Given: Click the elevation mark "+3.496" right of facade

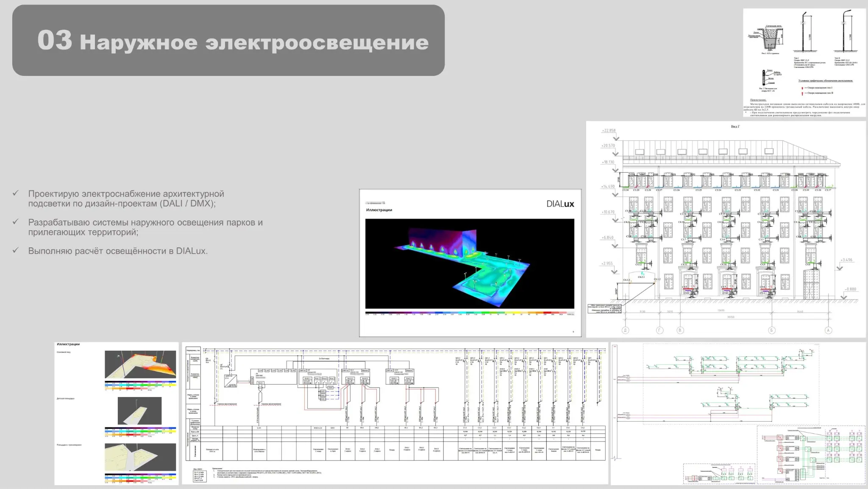Looking at the screenshot, I should [x=846, y=260].
